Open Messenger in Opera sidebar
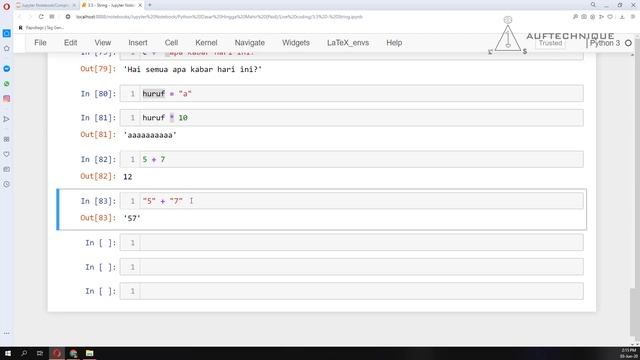The height and width of the screenshot is (360, 640). coord(7,69)
